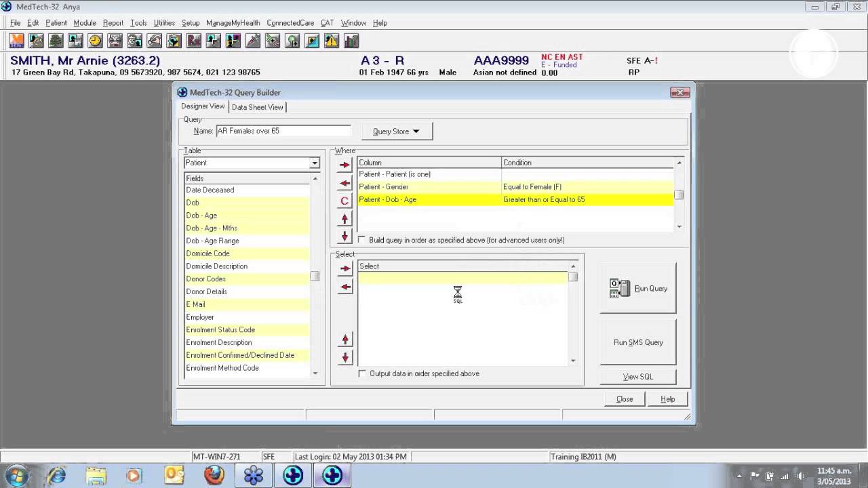The width and height of the screenshot is (868, 488).
Task: Click the Help button in Query Builder
Action: pos(668,399)
